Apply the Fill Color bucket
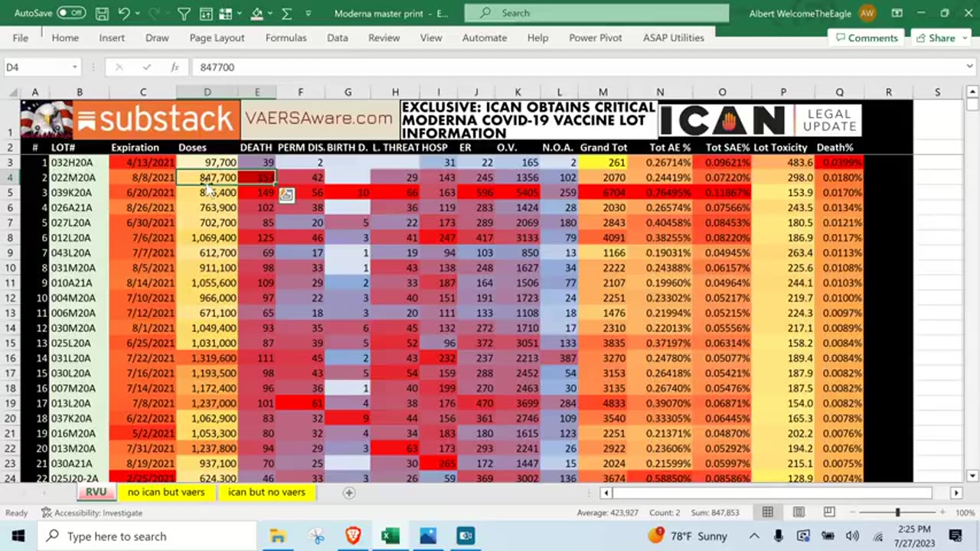 pos(257,13)
